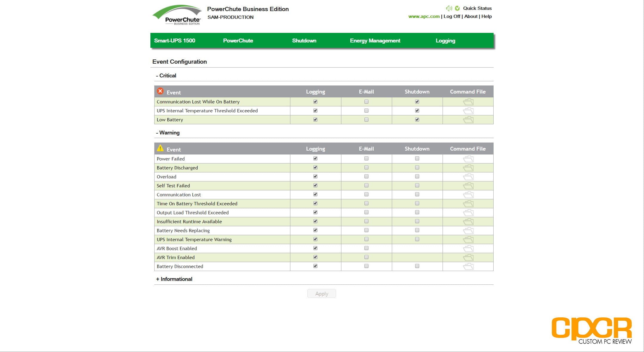Disable Shutdown for Low Battery event
Screen dimensions: 644x352
point(417,120)
